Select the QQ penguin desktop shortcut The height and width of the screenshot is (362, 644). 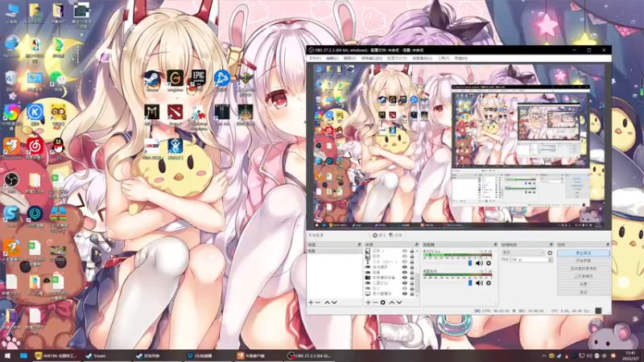coord(58,149)
